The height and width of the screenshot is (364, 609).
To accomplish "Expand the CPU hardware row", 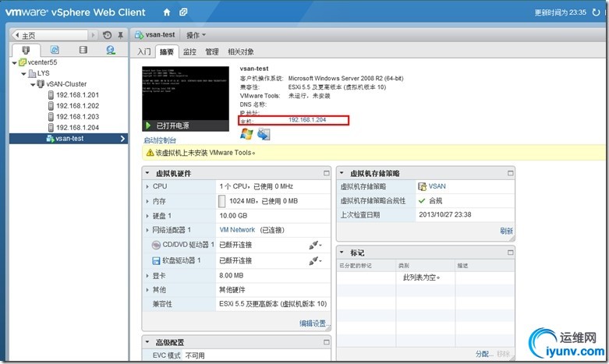I will [x=147, y=186].
